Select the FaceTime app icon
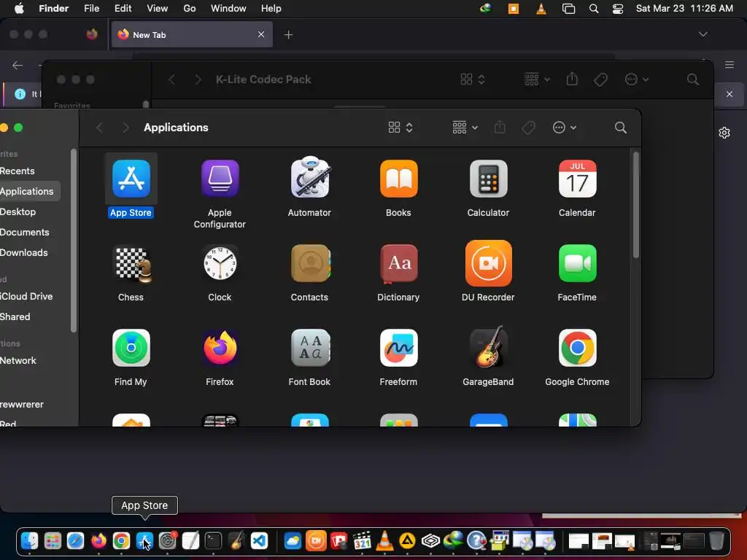The width and height of the screenshot is (747, 560). tap(578, 263)
